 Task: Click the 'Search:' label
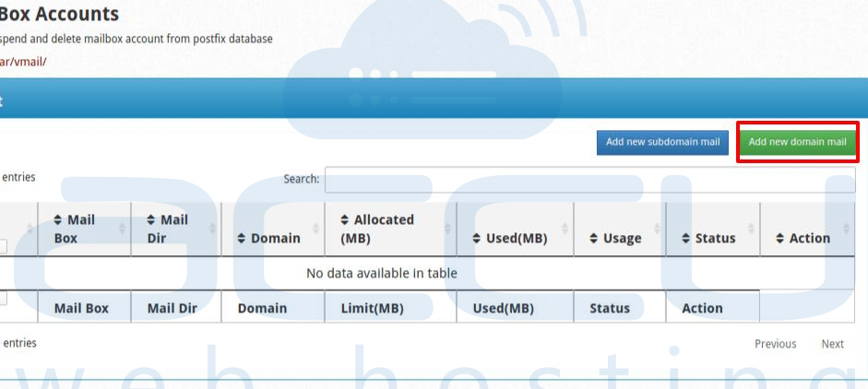click(302, 179)
